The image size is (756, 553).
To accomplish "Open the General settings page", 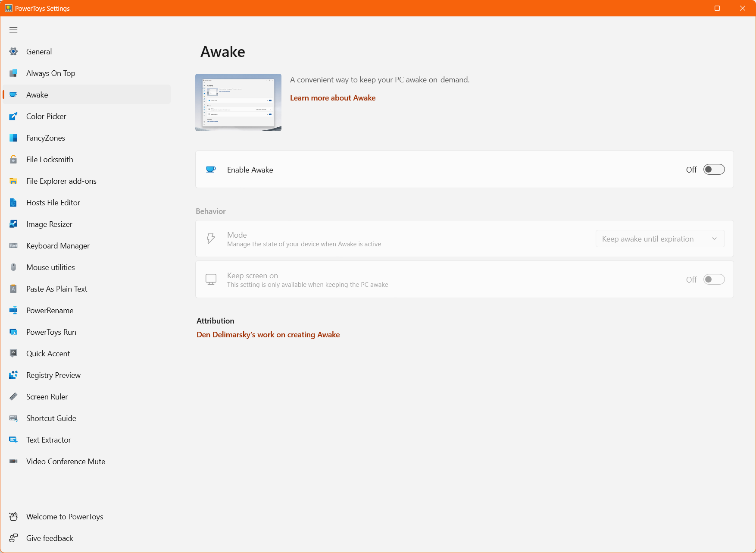I will click(39, 51).
